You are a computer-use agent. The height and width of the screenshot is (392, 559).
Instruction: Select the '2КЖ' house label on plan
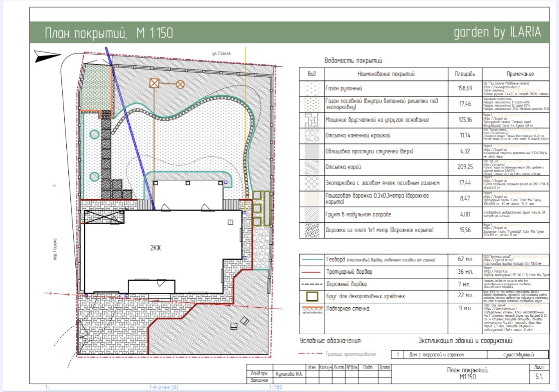[x=156, y=248]
